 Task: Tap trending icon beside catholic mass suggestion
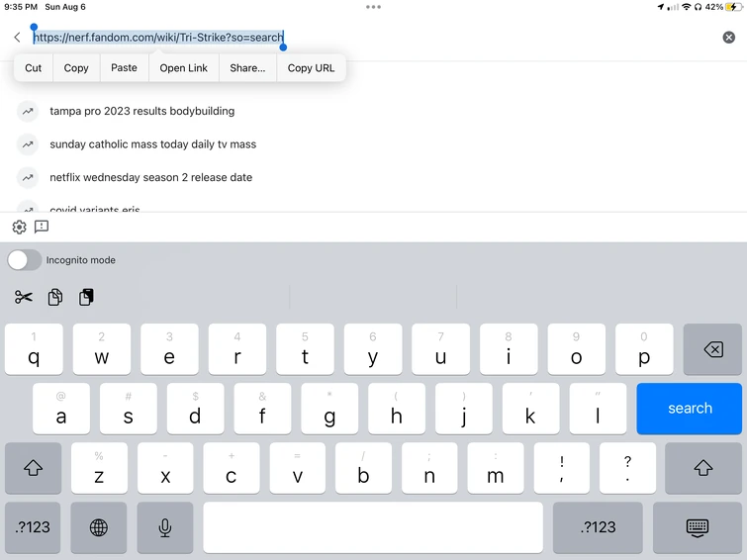tap(28, 144)
